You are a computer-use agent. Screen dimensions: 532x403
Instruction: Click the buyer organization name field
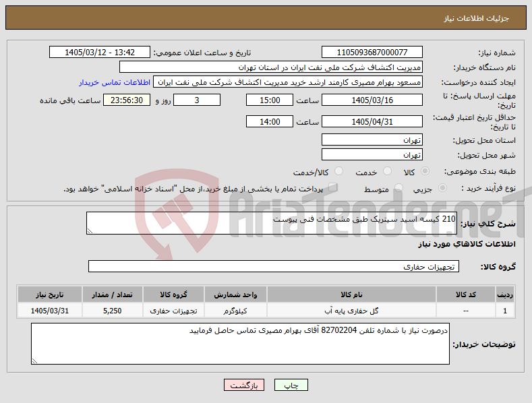coord(271,67)
